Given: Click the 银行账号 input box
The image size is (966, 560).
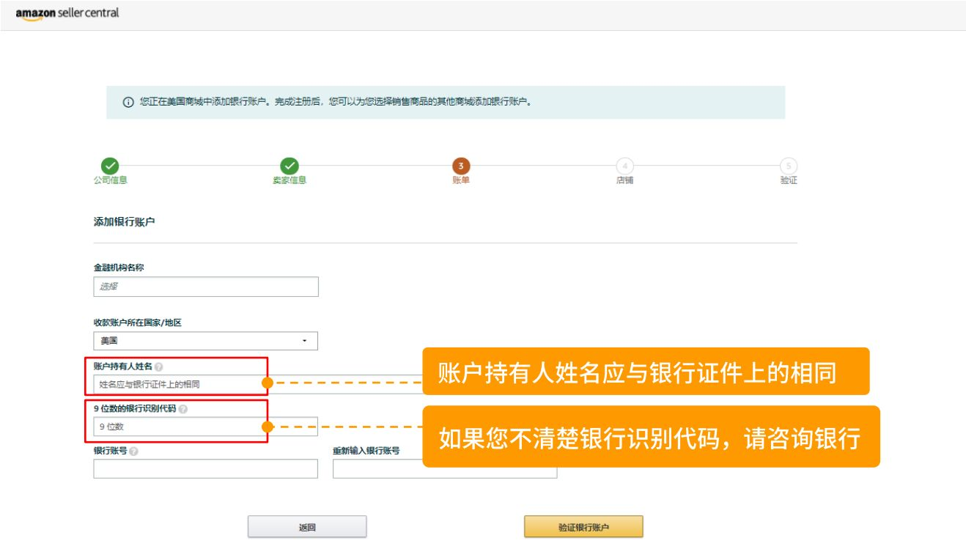Looking at the screenshot, I should 205,469.
